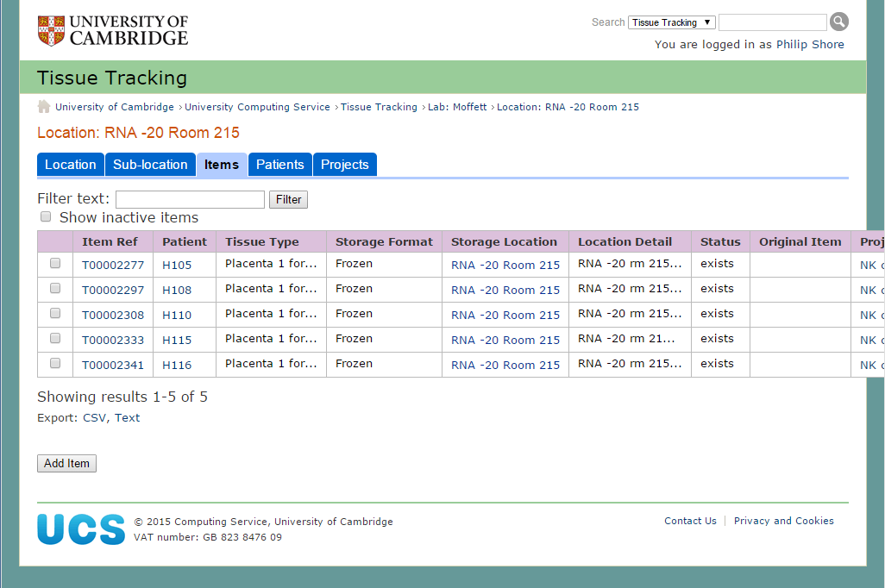The image size is (885, 588).
Task: Open item reference T00002341
Action: tap(113, 365)
